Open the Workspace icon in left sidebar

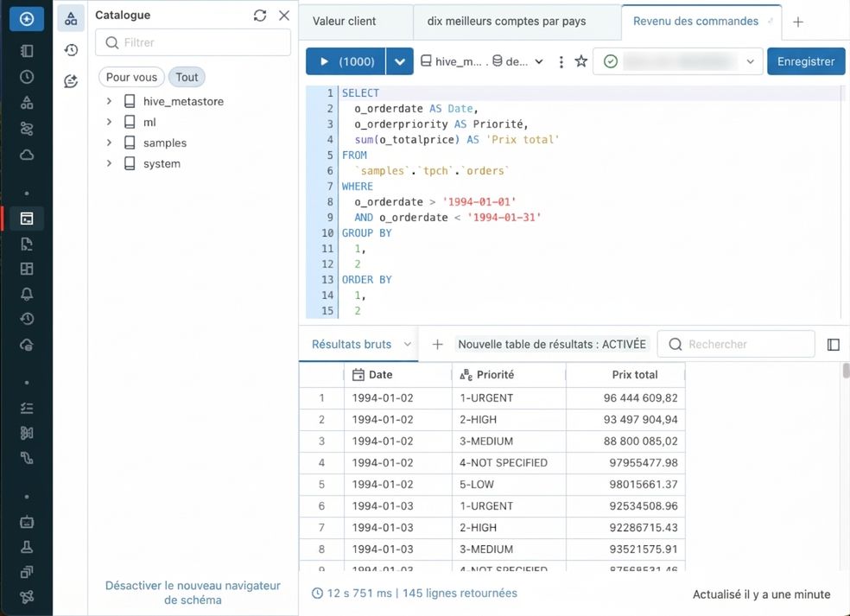pos(27,51)
